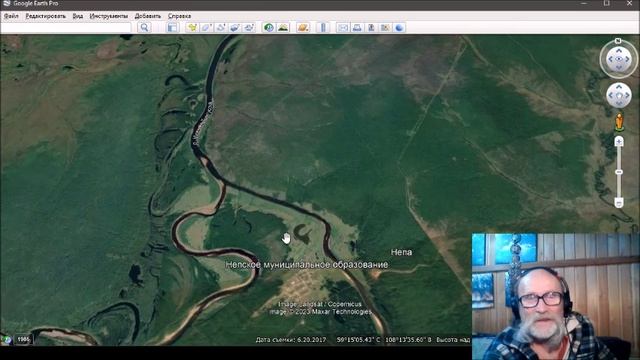The height and width of the screenshot is (360, 640).
Task: Select the Add Path tool
Action: [220, 27]
